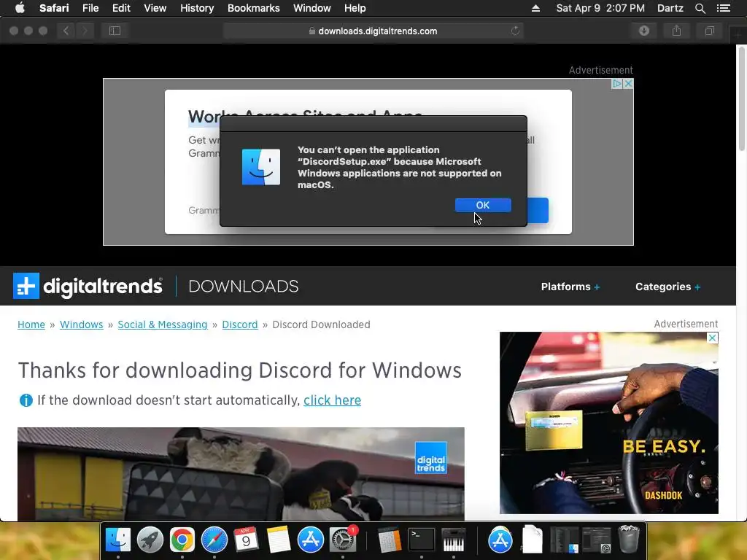Follow the Windows breadcrumb link
Viewport: 747px width, 560px height.
coord(81,324)
